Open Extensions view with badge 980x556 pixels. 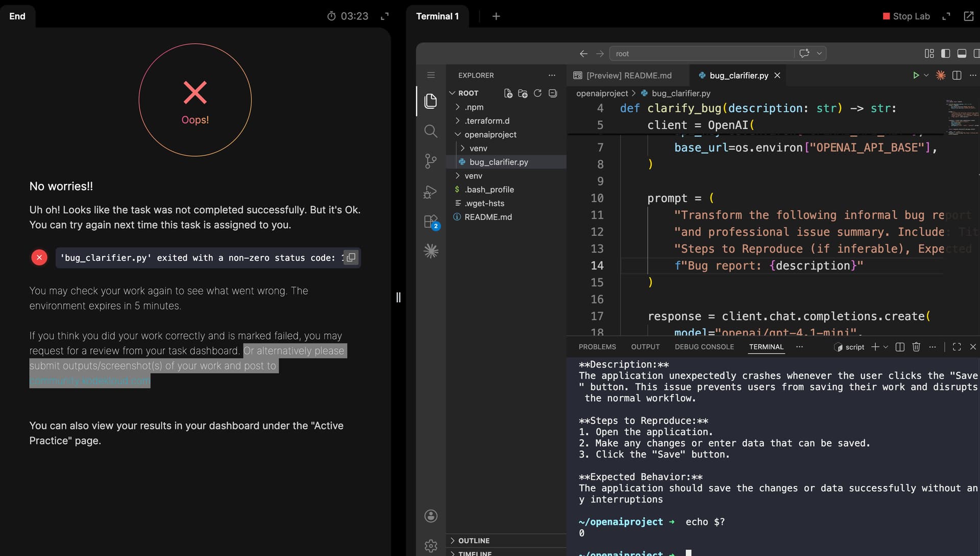click(x=430, y=222)
